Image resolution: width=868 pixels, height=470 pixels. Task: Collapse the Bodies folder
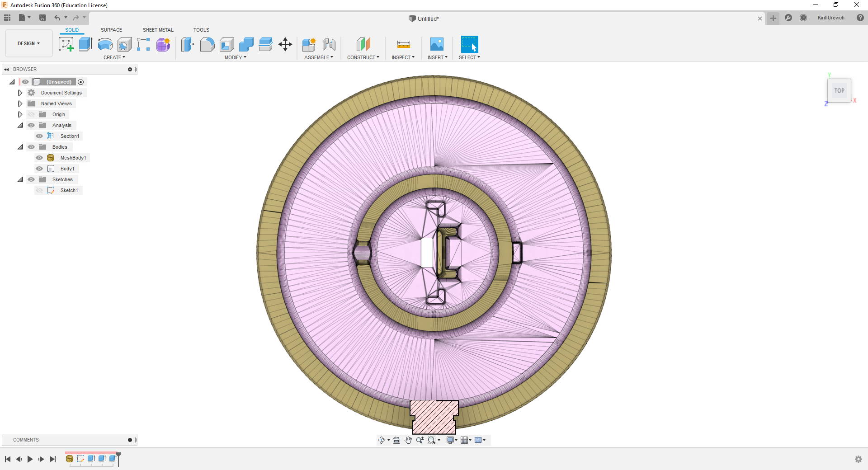tap(20, 147)
